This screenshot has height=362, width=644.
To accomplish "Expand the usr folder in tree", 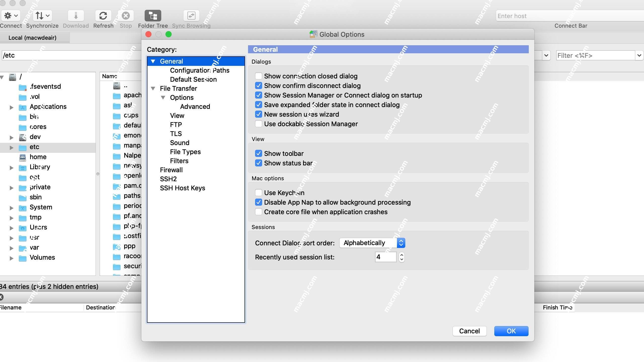I will click(x=11, y=238).
